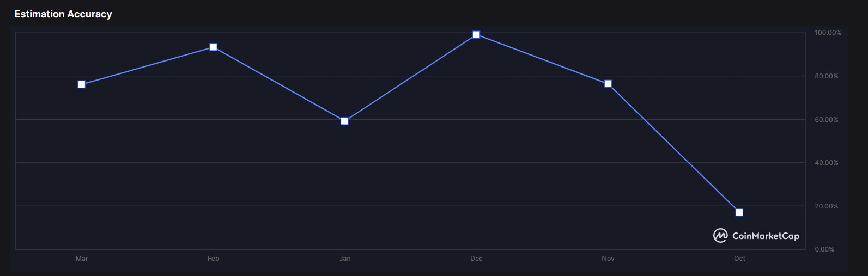Click the Dec data point marker
Image resolution: width=868 pixels, height=276 pixels.
pyautogui.click(x=476, y=35)
